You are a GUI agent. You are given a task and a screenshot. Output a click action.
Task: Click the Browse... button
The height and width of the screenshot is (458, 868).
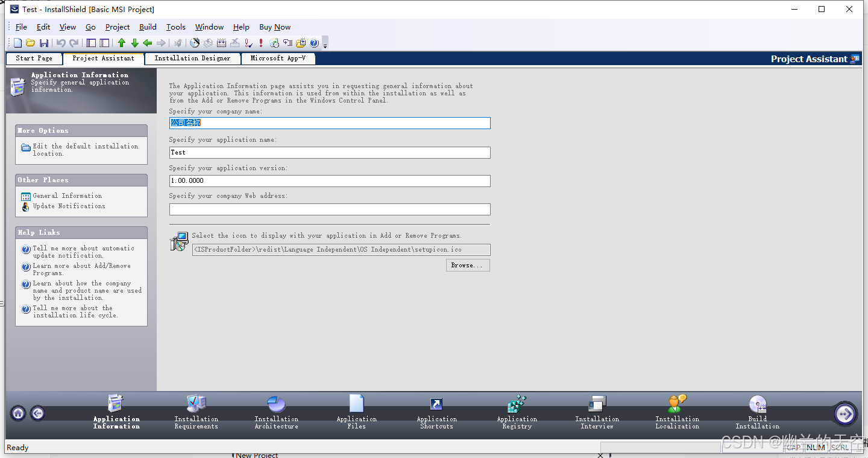tap(468, 266)
